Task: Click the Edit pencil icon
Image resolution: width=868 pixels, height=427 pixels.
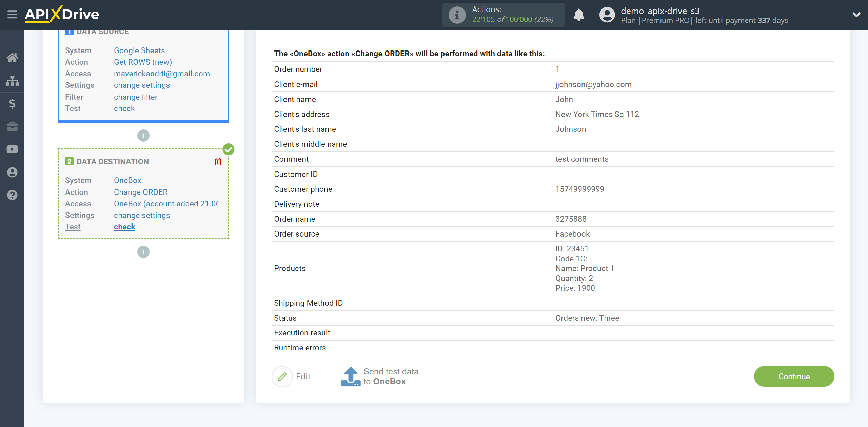Action: 282,377
